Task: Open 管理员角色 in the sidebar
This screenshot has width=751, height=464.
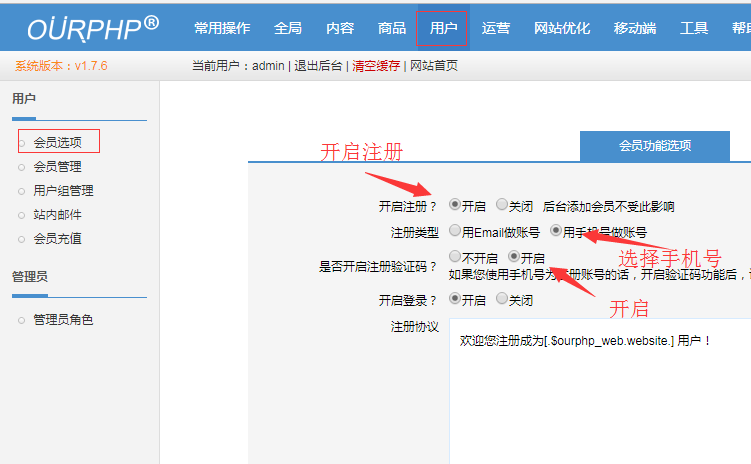Action: coord(63,320)
